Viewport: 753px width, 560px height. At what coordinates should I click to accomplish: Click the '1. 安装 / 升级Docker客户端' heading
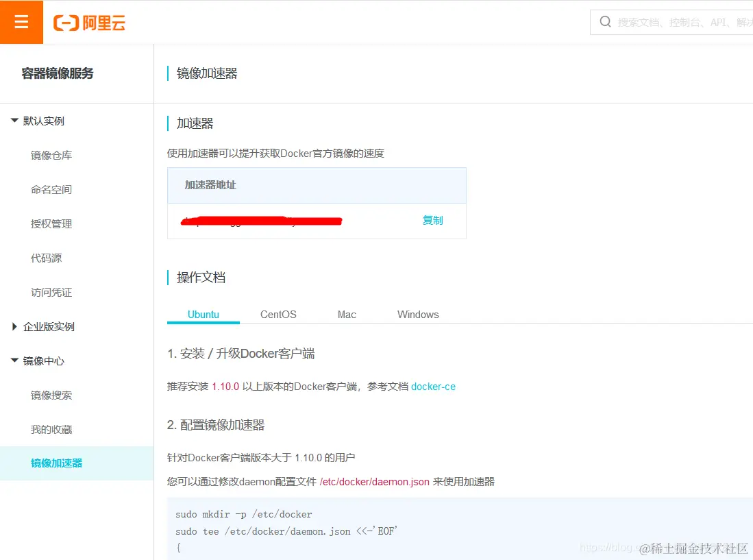241,354
